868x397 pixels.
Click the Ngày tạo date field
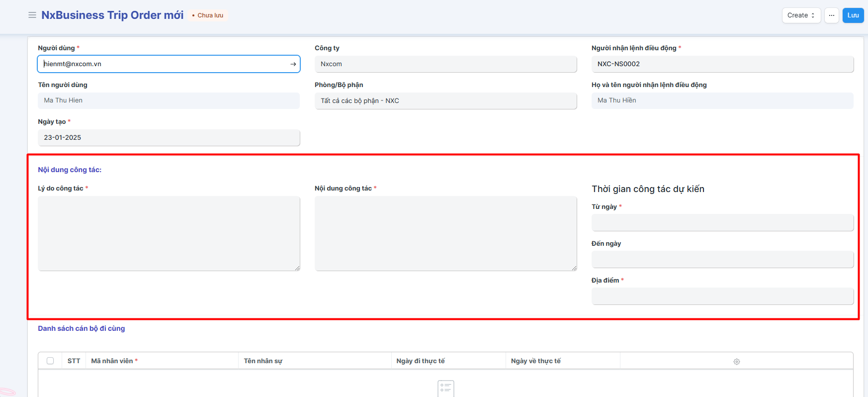[169, 138]
